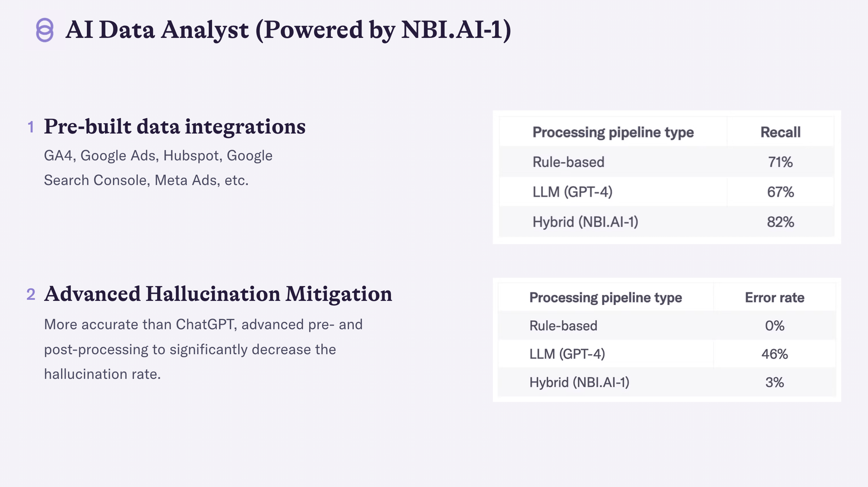The image size is (868, 487).
Task: Select the Advanced Hallucination Mitigation heading
Action: [x=218, y=294]
